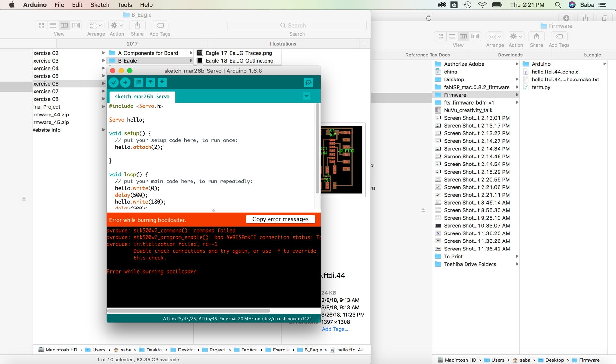Open Action gear dropdown in Firmware window
This screenshot has width=616, height=364.
point(516,37)
